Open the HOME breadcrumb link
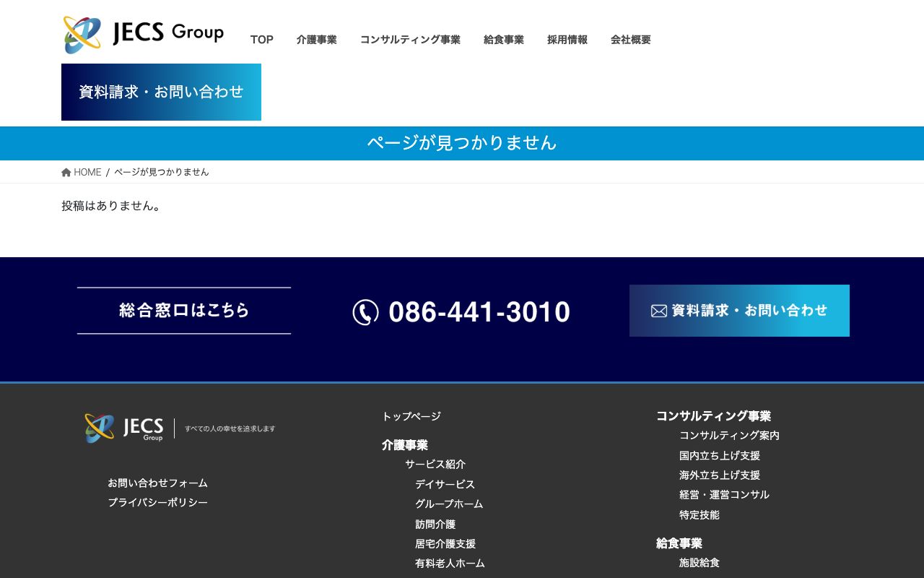 coord(87,172)
